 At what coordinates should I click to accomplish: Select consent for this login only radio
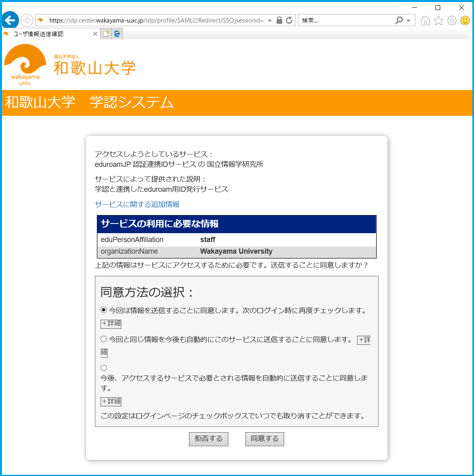click(104, 310)
